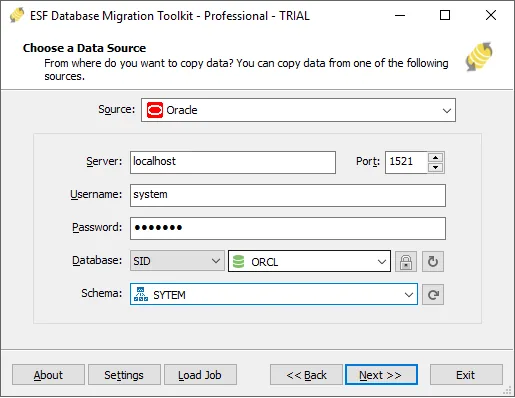Image resolution: width=515 pixels, height=398 pixels.
Task: Click the green database cylinder icon
Action: tap(238, 261)
